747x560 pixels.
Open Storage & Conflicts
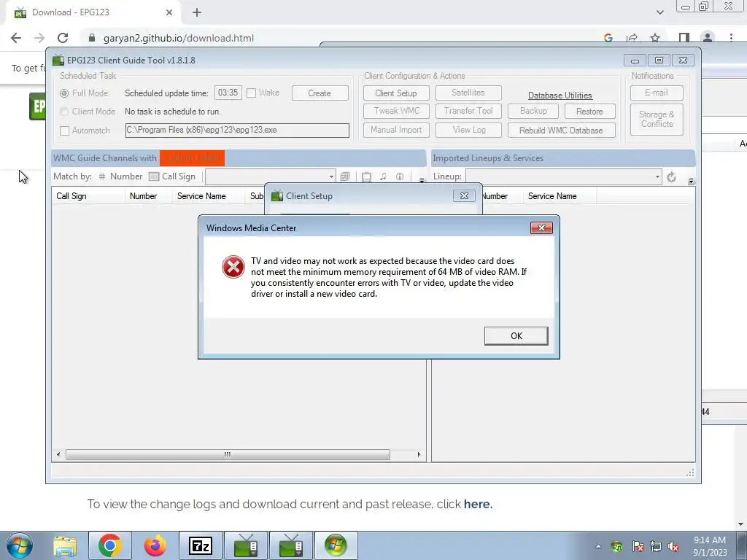click(x=657, y=120)
